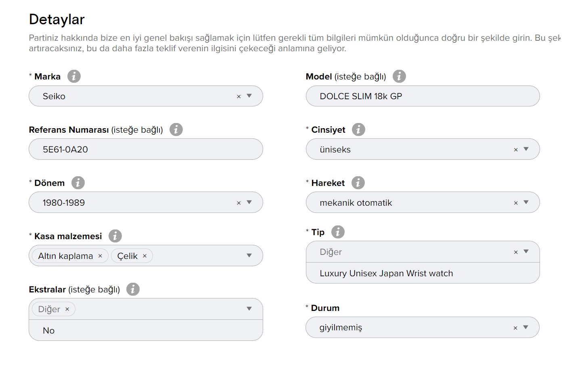588x365 pixels.
Task: Clear the Seiko brand selection
Action: point(239,96)
